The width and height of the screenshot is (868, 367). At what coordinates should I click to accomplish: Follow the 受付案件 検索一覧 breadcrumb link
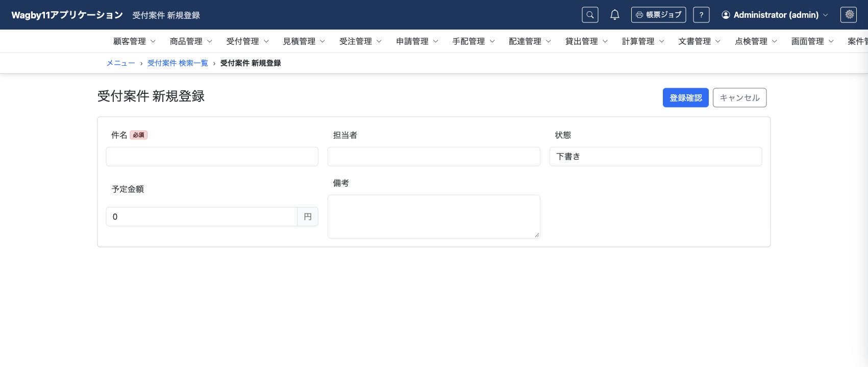(178, 63)
